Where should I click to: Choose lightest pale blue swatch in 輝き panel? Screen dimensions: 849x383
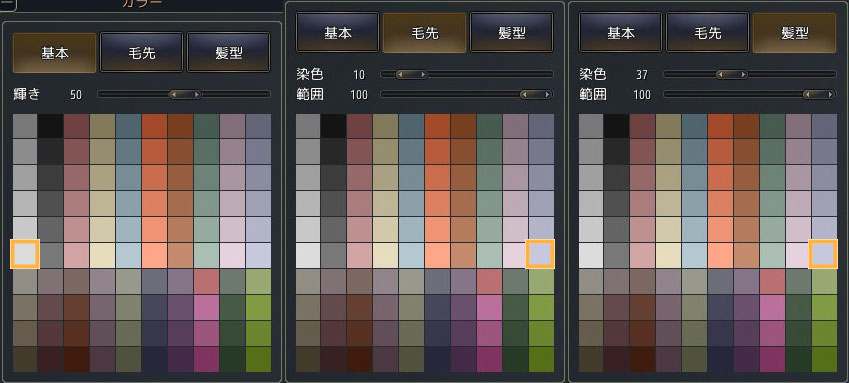(128, 255)
